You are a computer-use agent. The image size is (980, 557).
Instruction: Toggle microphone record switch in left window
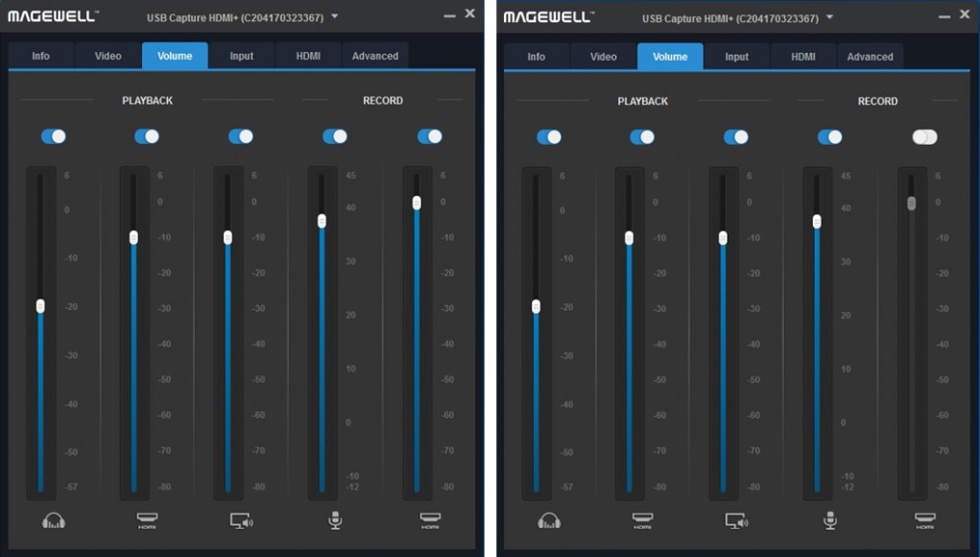tap(335, 136)
